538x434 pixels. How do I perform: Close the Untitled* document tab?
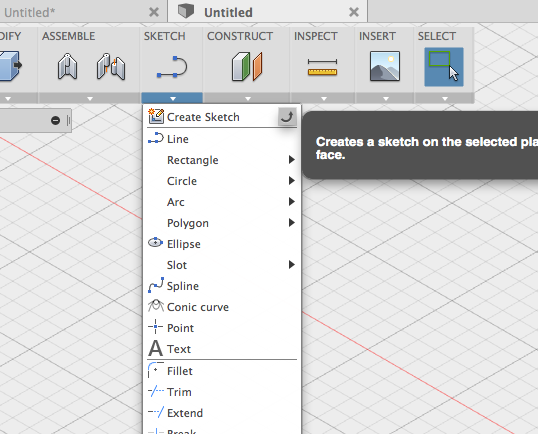pos(154,12)
